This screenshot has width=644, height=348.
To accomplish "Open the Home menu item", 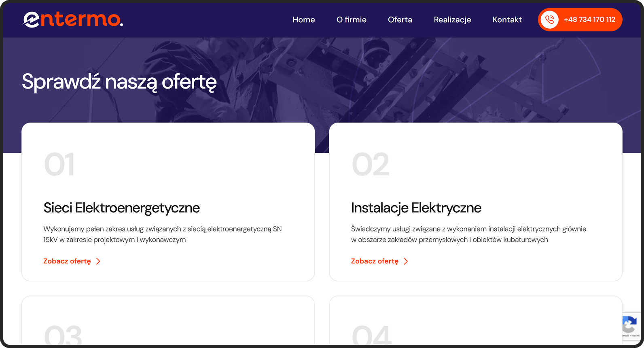I will coord(304,19).
